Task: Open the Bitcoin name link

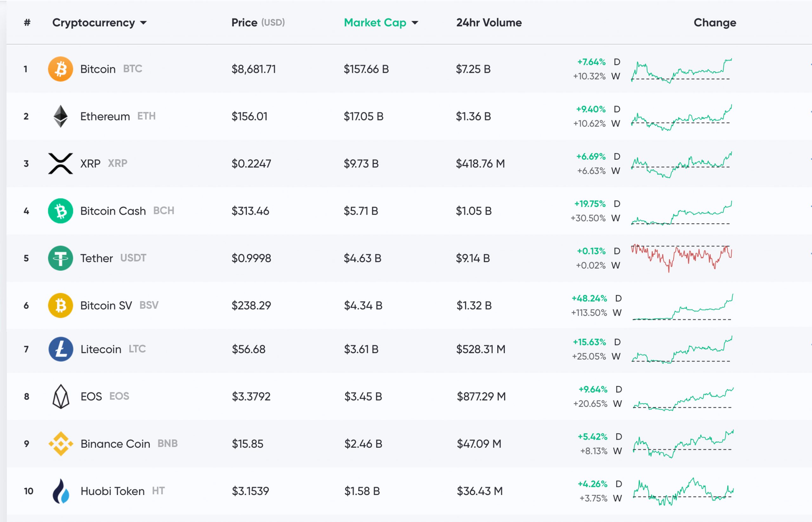Action: tap(98, 69)
